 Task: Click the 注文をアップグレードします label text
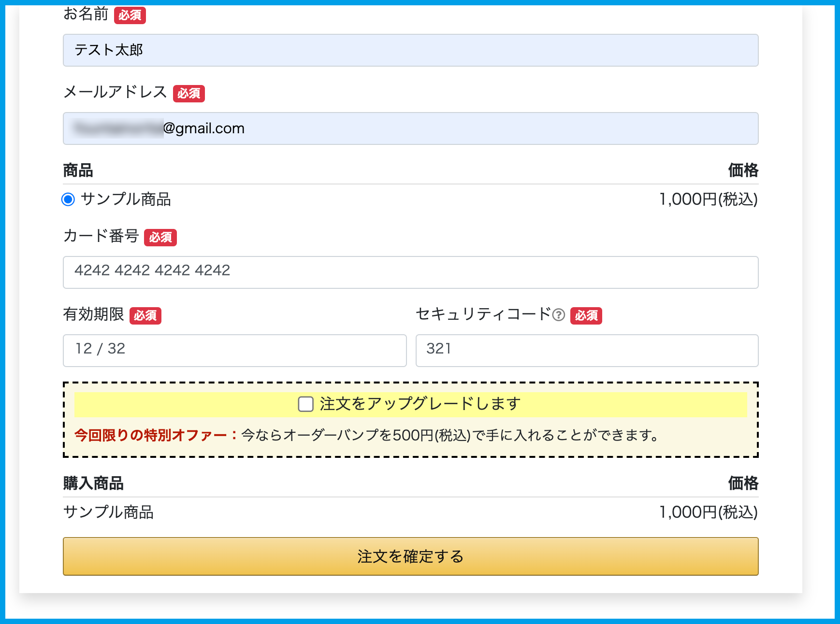coord(420,404)
